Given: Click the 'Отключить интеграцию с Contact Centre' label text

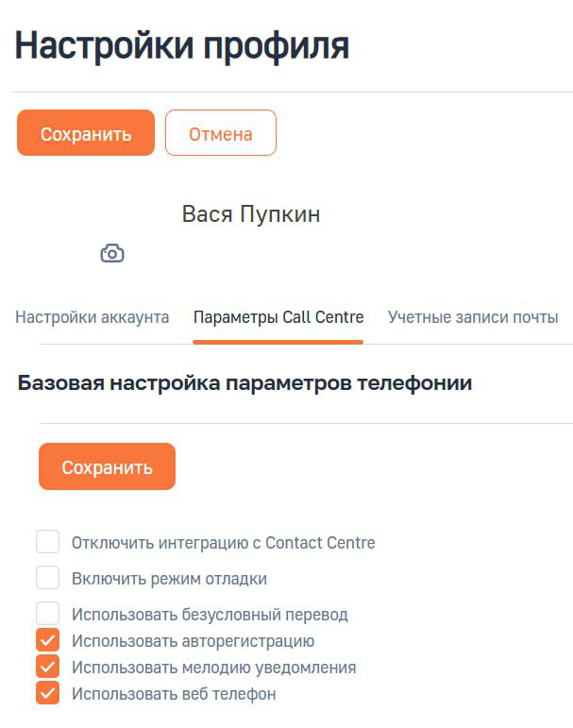Looking at the screenshot, I should coord(223,543).
